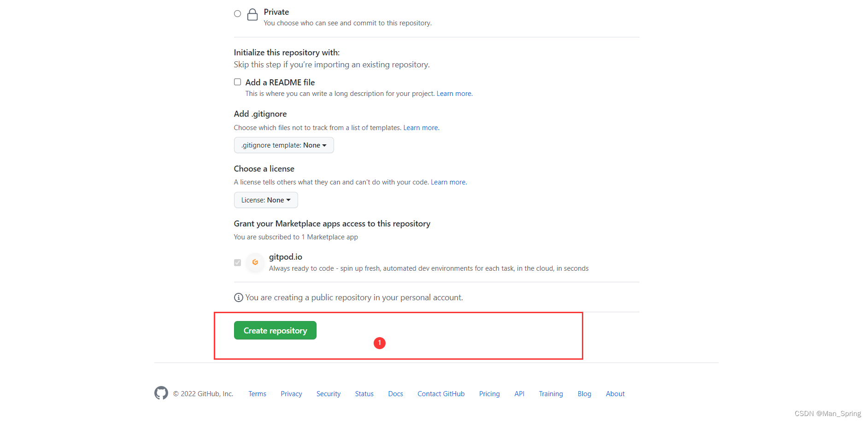
Task: Click the 'Private' label text
Action: [x=276, y=12]
